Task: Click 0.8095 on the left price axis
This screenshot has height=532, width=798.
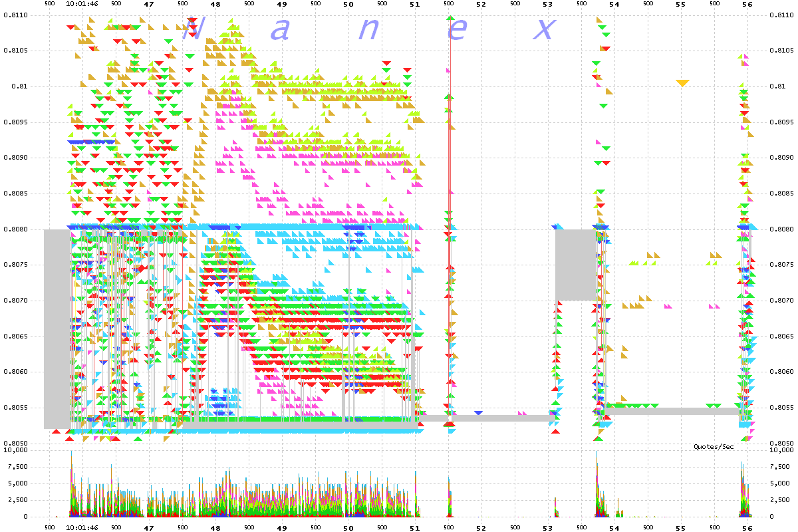Action: [17, 122]
